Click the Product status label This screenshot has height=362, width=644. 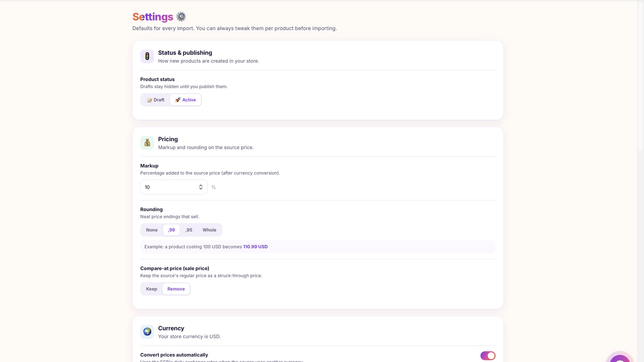click(x=157, y=79)
